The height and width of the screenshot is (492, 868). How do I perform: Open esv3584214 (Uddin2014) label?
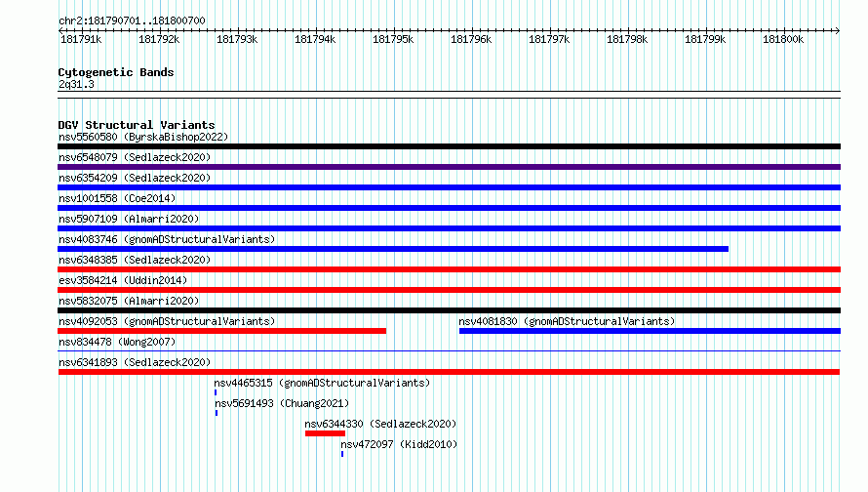pyautogui.click(x=123, y=280)
